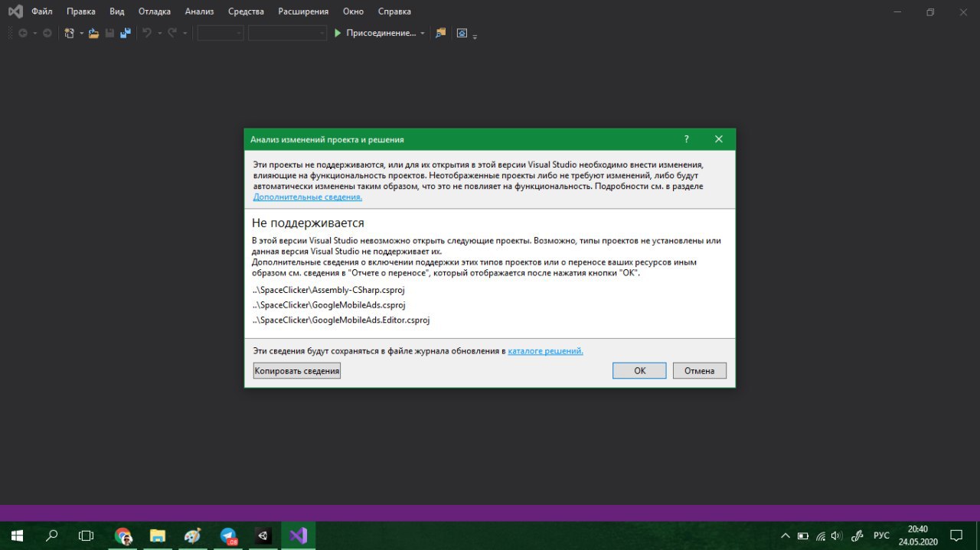Click the Save All toolbar icon
This screenshot has width=980, height=550.
[x=126, y=33]
